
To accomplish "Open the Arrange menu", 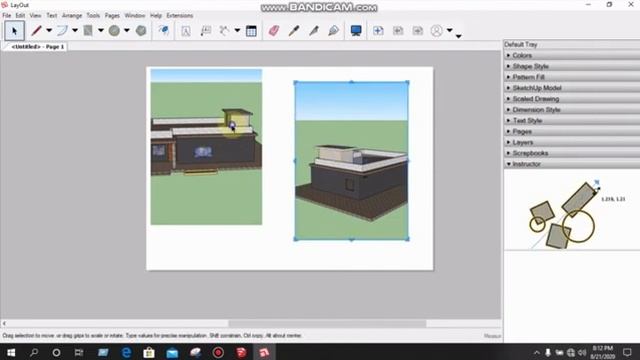I will point(72,16).
